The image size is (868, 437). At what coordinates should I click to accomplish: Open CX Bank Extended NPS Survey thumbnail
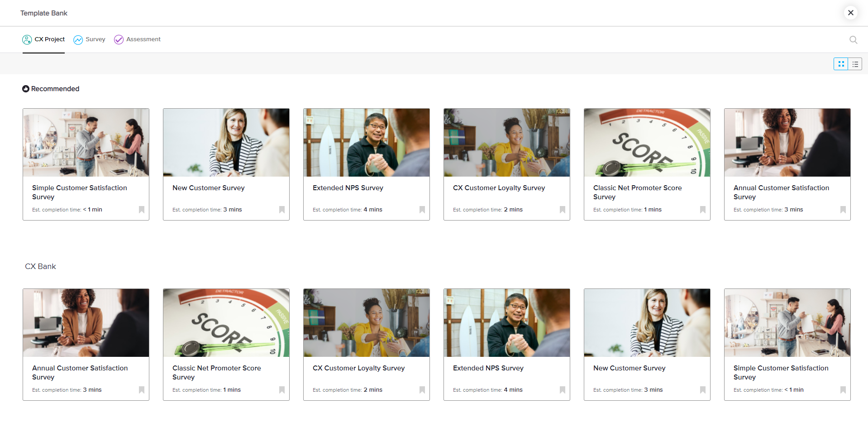tap(506, 323)
